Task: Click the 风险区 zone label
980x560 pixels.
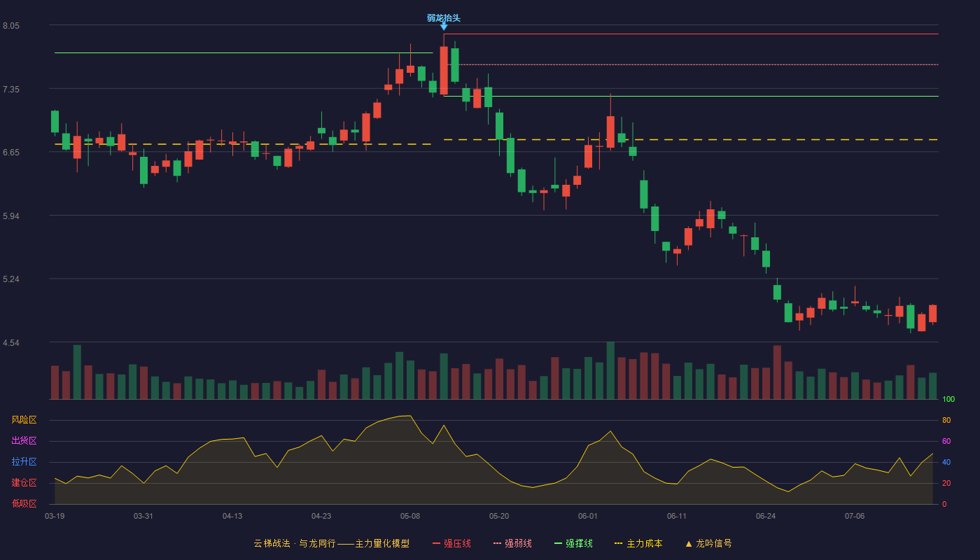Action: tap(24, 420)
